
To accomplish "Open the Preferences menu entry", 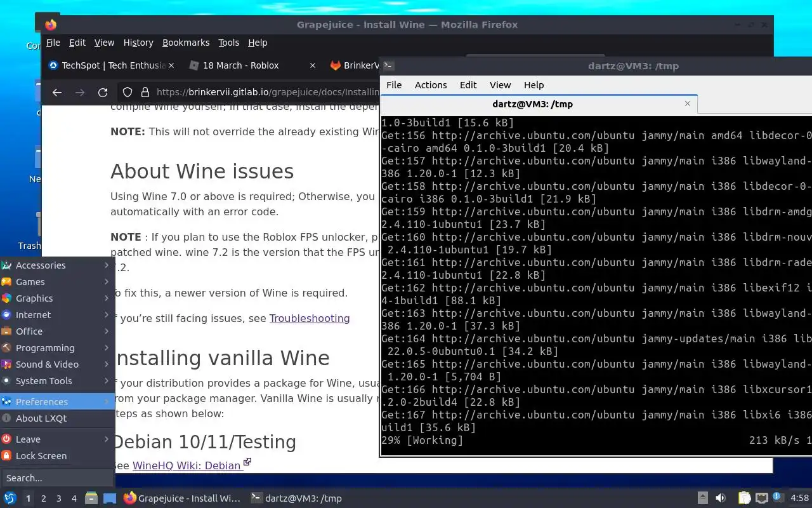I will click(57, 402).
